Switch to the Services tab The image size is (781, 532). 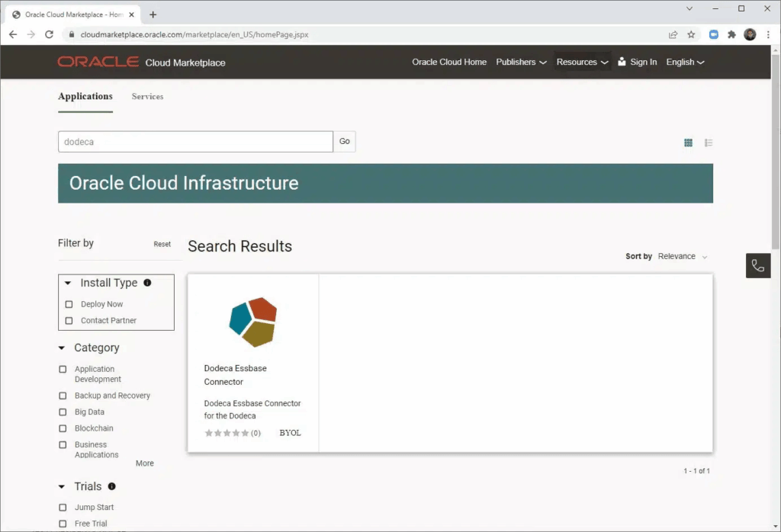147,97
